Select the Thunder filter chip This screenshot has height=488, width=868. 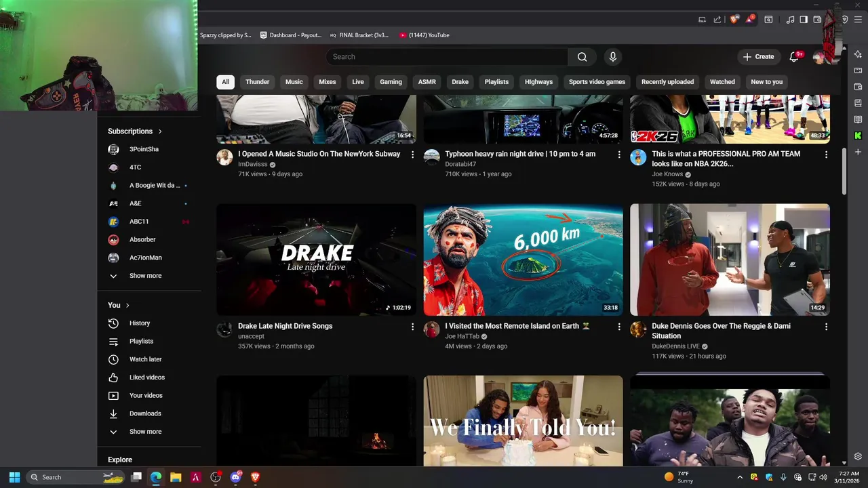point(258,82)
